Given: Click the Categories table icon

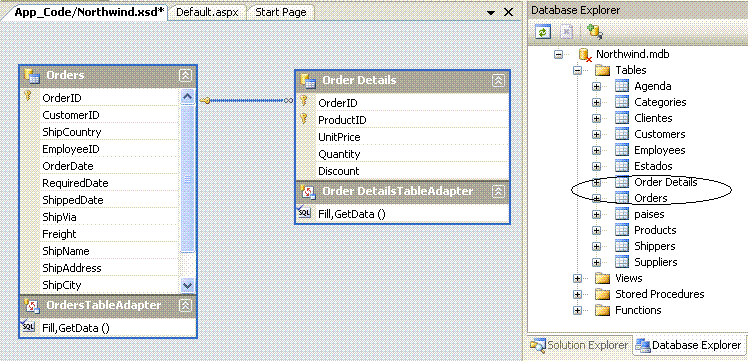Looking at the screenshot, I should (622, 102).
